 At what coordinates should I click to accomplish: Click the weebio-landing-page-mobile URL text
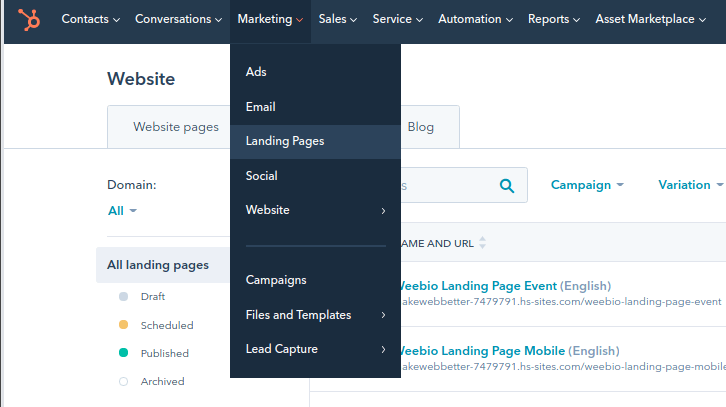(x=563, y=367)
